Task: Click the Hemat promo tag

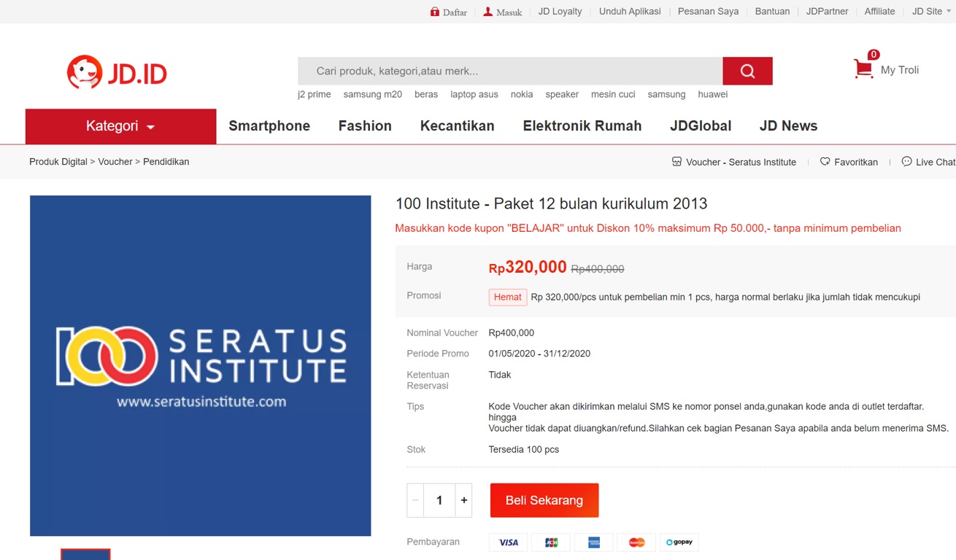Action: click(x=507, y=297)
